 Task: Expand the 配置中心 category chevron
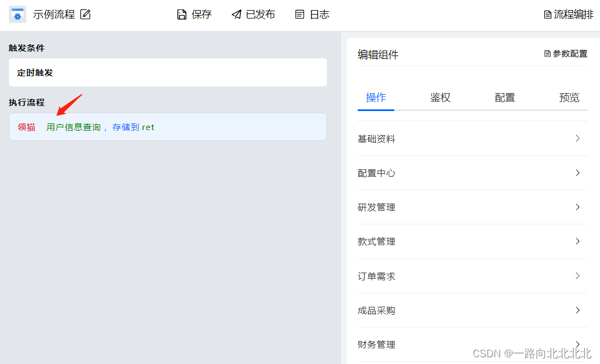click(578, 173)
